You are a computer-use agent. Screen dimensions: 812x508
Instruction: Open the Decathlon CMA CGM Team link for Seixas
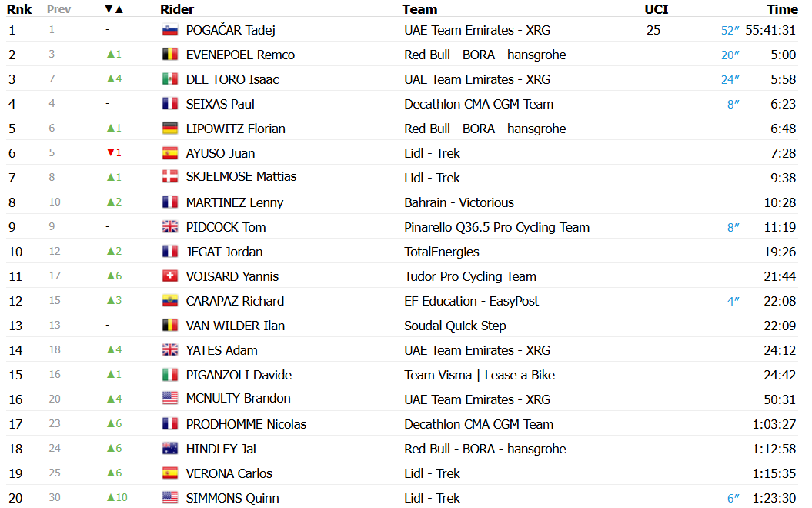point(479,104)
